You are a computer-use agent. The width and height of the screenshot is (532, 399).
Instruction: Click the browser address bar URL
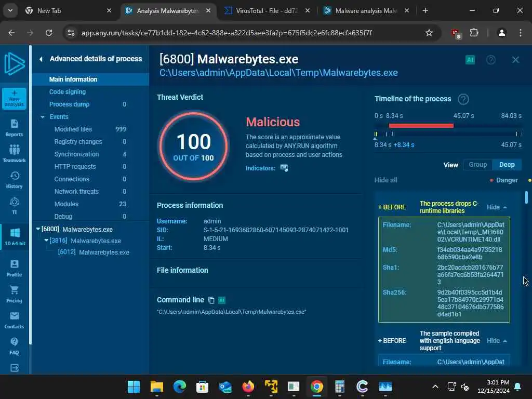227,33
